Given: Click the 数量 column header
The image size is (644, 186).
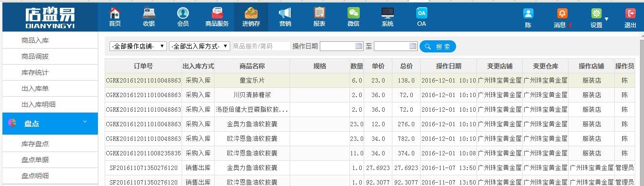Looking at the screenshot, I should point(357,66).
